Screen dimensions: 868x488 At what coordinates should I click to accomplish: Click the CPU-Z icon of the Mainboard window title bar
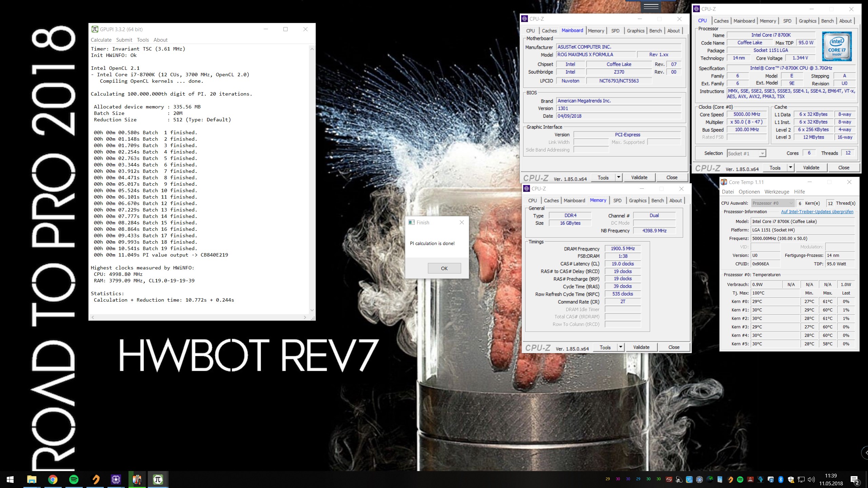pyautogui.click(x=525, y=19)
